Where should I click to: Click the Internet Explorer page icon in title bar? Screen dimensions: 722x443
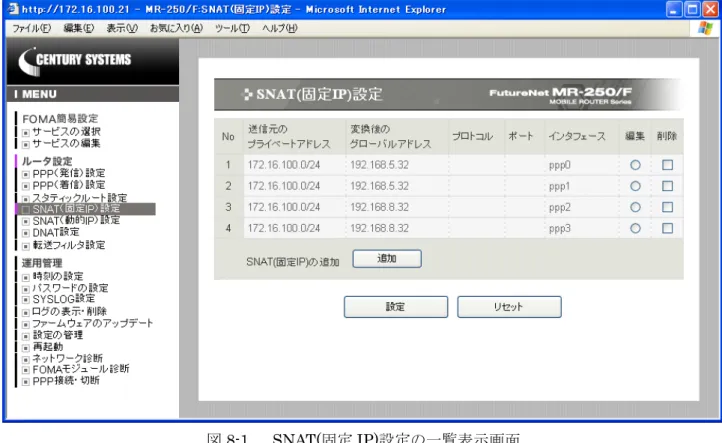[x=13, y=9]
